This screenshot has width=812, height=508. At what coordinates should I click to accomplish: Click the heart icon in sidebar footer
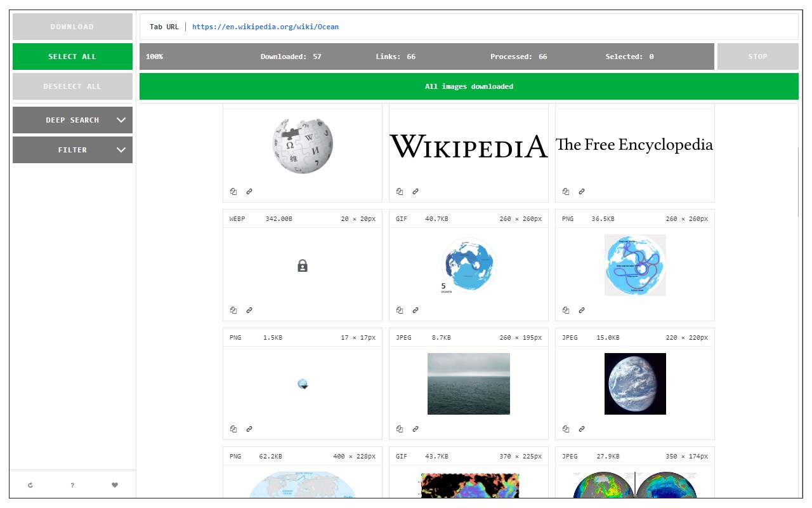click(x=115, y=485)
